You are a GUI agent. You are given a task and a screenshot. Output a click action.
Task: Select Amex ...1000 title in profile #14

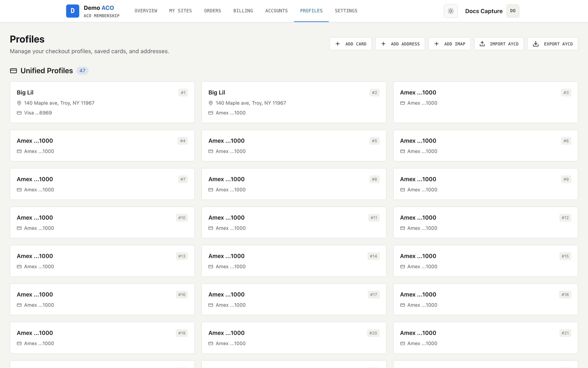click(226, 256)
